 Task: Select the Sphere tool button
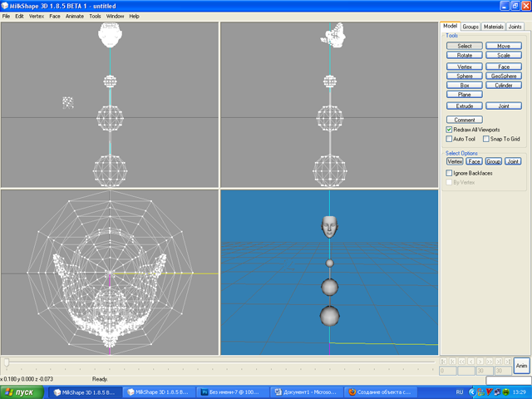tap(464, 76)
